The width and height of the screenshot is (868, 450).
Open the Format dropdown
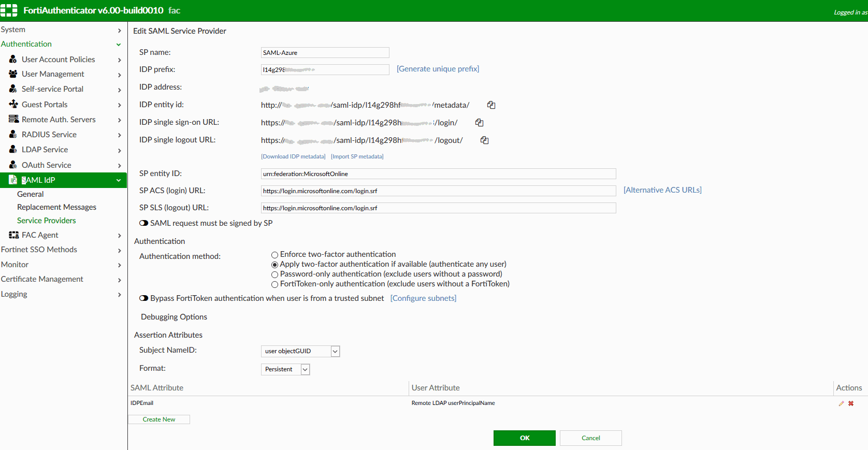pos(285,369)
